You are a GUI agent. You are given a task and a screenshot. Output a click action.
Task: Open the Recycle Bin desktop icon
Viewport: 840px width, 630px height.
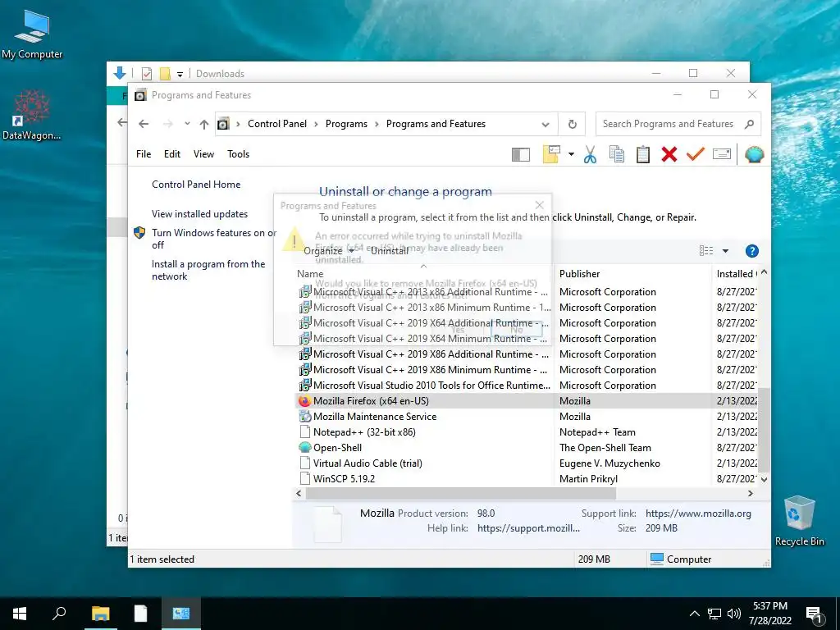pos(799,521)
